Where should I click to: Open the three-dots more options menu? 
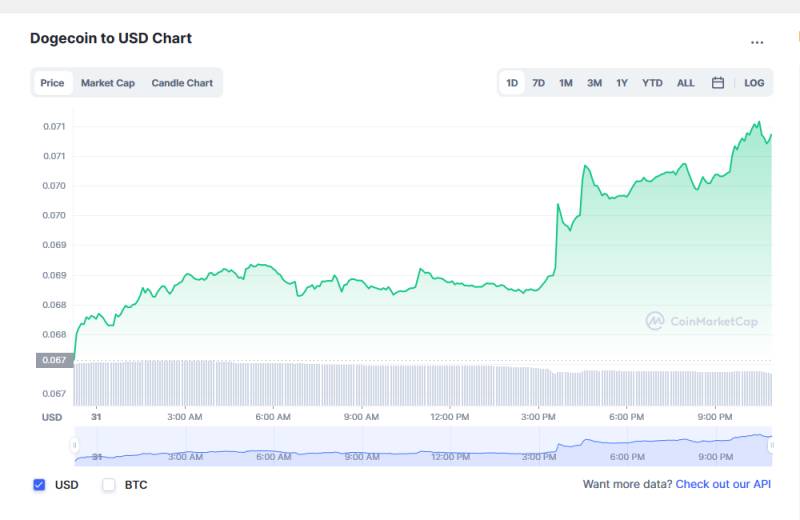click(x=757, y=42)
